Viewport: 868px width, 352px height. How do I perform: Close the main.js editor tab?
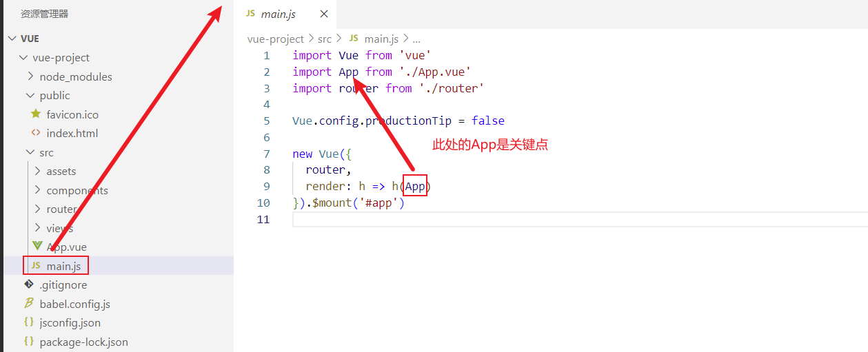[x=324, y=14]
